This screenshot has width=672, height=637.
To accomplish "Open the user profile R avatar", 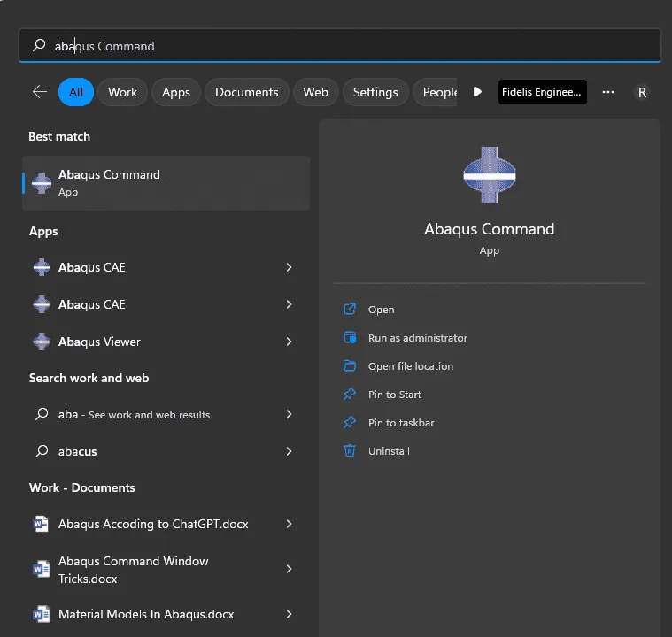I will pyautogui.click(x=642, y=92).
